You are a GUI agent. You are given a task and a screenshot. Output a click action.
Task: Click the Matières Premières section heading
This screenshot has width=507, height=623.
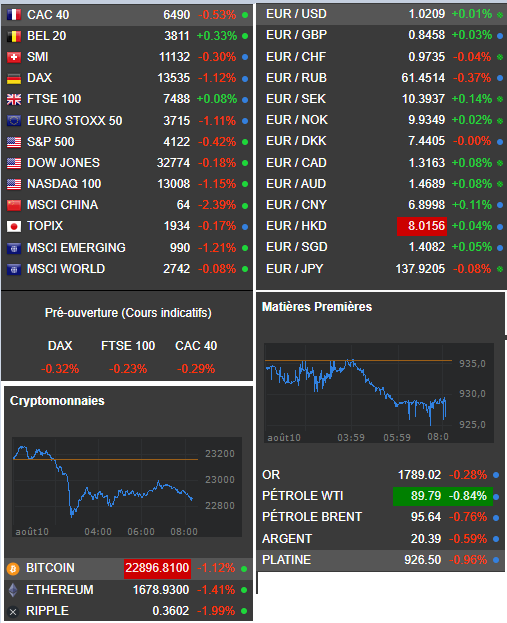317,307
